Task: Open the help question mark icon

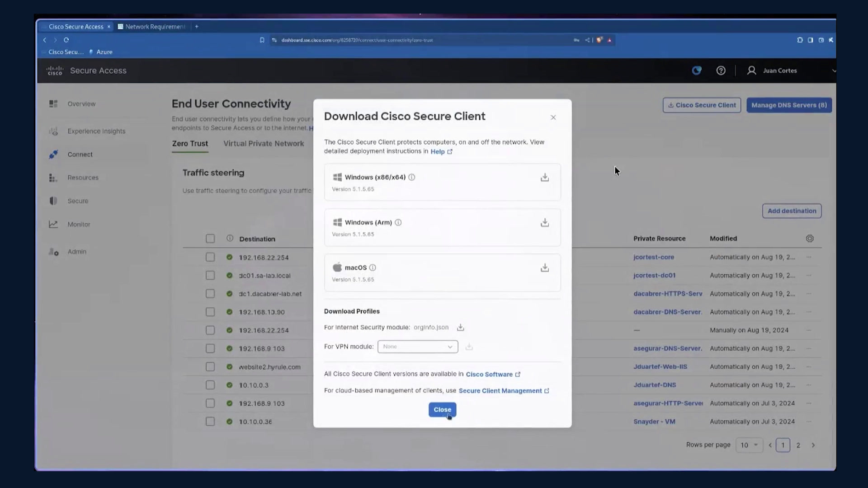Action: click(x=721, y=70)
